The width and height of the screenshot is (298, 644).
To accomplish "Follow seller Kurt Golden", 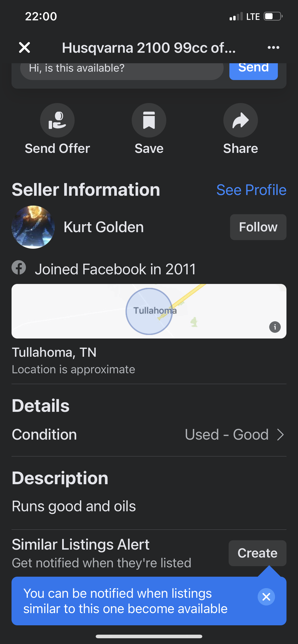I will click(x=258, y=227).
